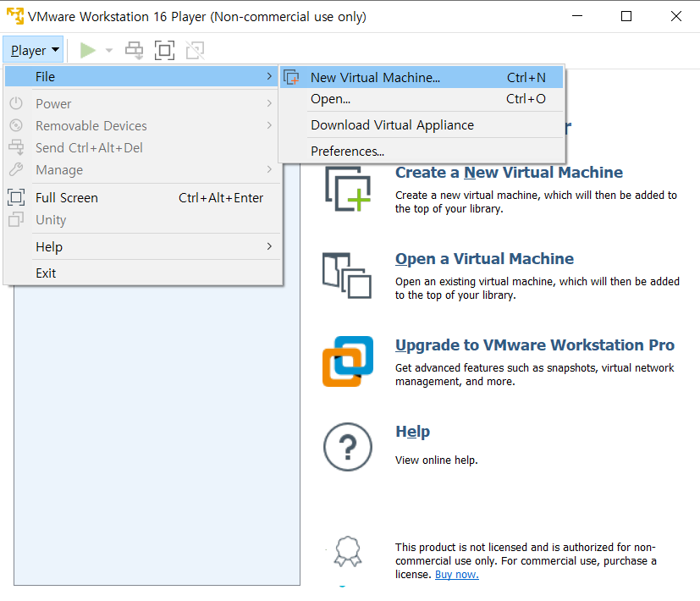This screenshot has width=700, height=601.
Task: Click the Enter full screen toolbar icon
Action: tap(164, 50)
